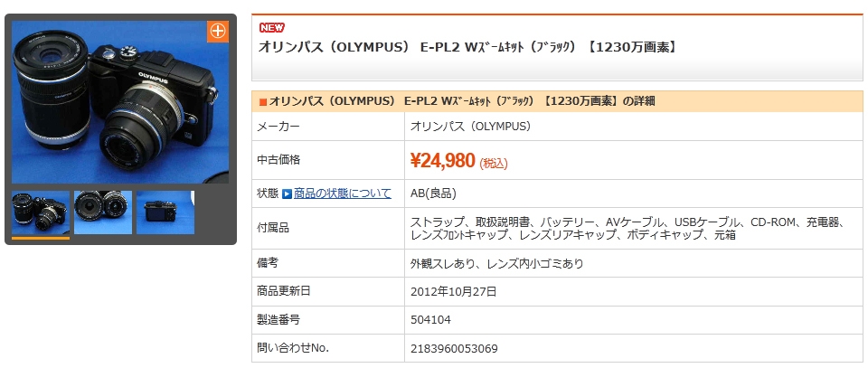Viewport: 868px width, 368px height.
Task: Click the update date 2012年10月27日
Action: tap(454, 292)
